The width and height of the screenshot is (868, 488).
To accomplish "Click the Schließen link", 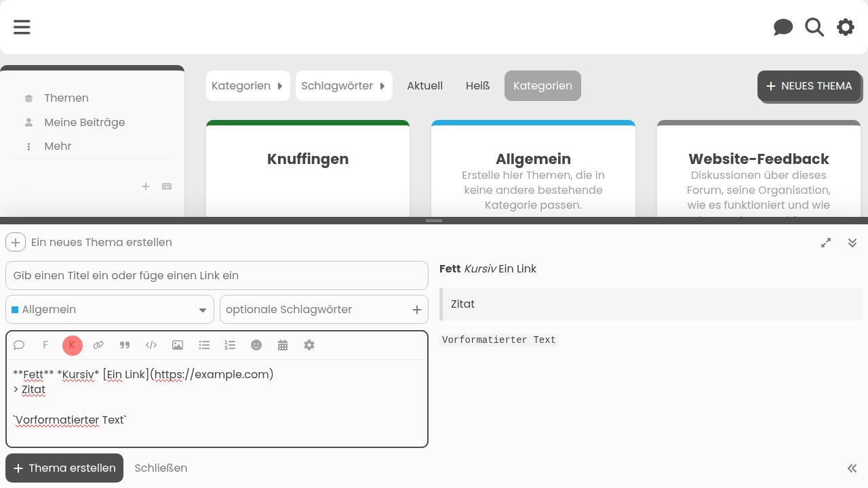I will (161, 468).
